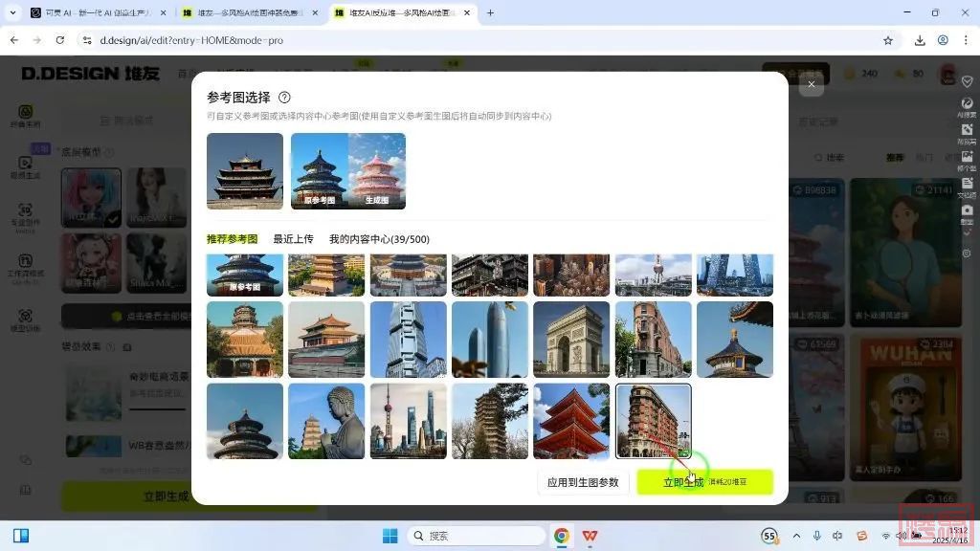Open the Chrome three-dot menu
This screenshot has height=551, width=980.
[966, 40]
